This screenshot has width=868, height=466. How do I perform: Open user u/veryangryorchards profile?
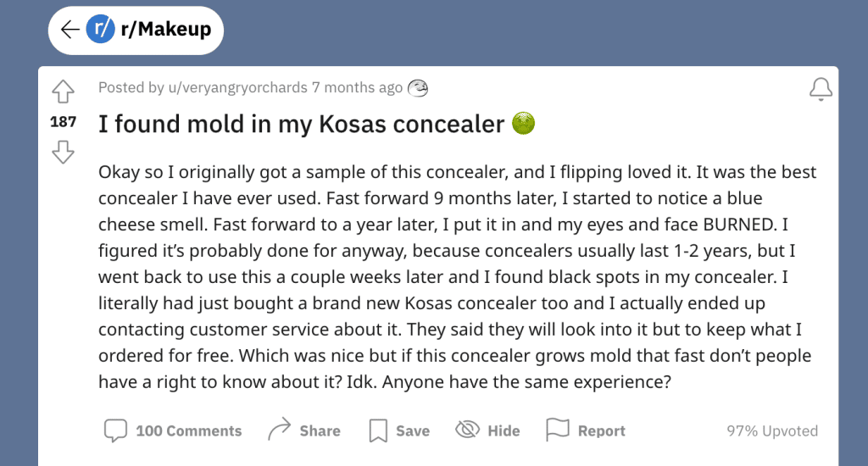point(237,87)
